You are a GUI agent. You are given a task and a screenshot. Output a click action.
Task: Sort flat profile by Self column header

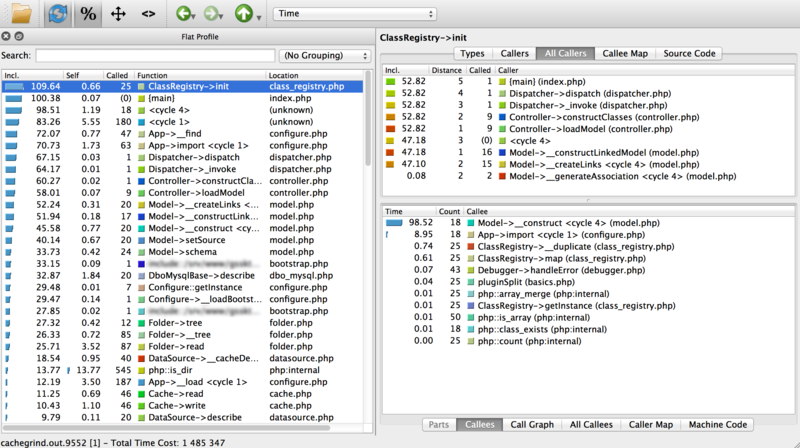83,75
